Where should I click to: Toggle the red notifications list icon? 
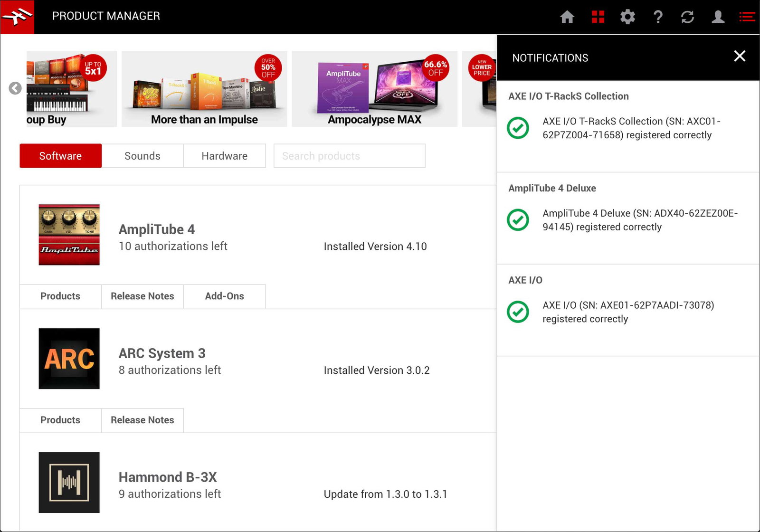[x=747, y=17]
